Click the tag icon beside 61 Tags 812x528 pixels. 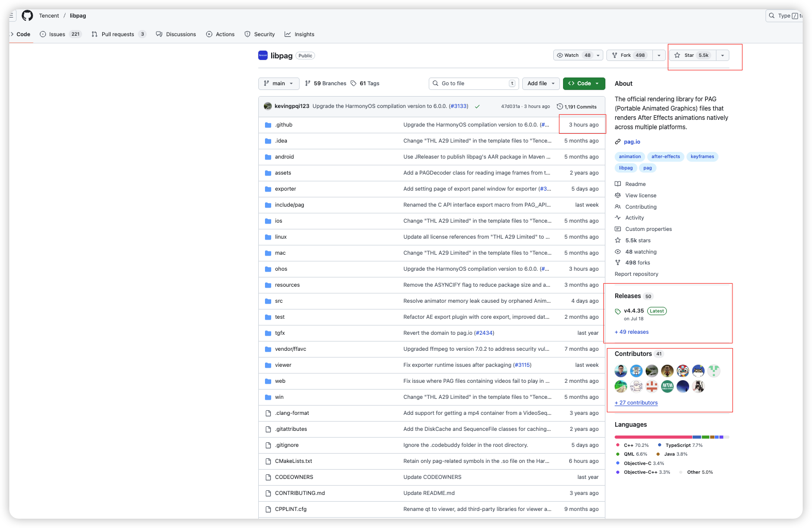click(x=353, y=83)
